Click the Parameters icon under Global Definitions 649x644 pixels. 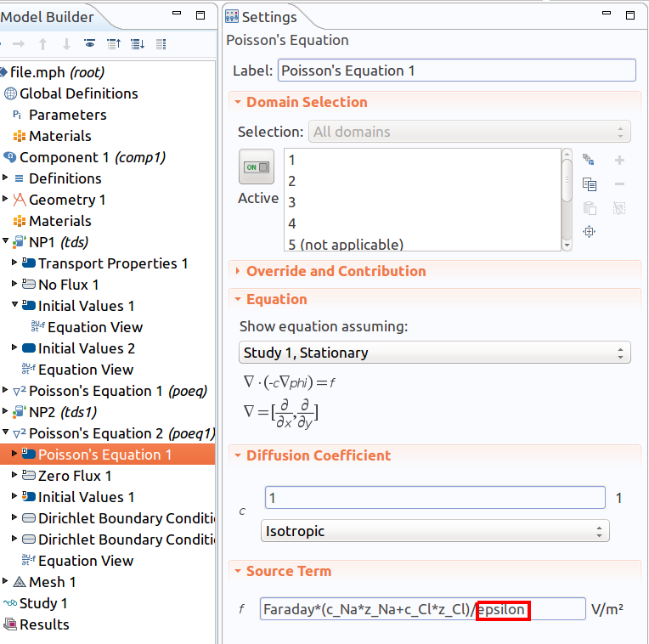pos(17,115)
